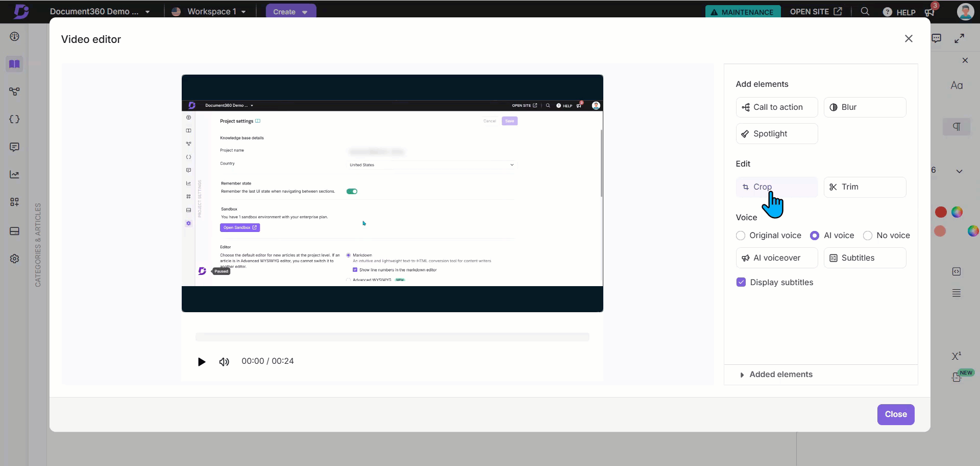Click the list lines icon in right panel

(x=957, y=293)
